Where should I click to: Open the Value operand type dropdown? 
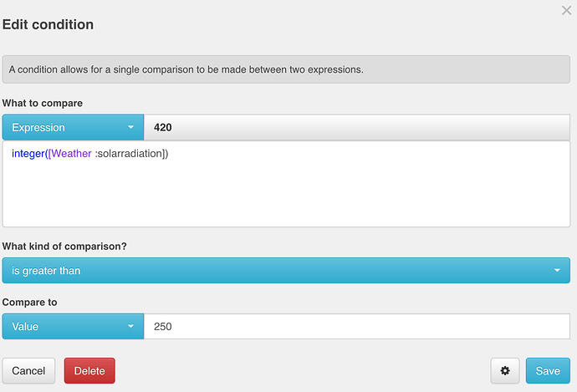tap(73, 326)
